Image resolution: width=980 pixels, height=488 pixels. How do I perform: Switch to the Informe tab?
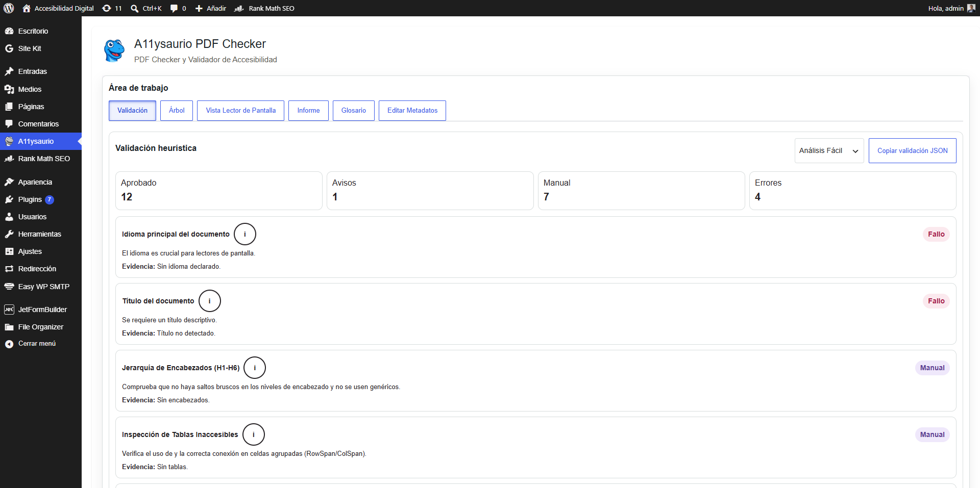tap(308, 111)
